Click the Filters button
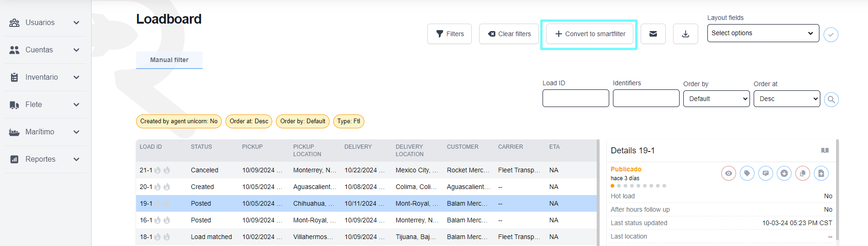 [450, 34]
